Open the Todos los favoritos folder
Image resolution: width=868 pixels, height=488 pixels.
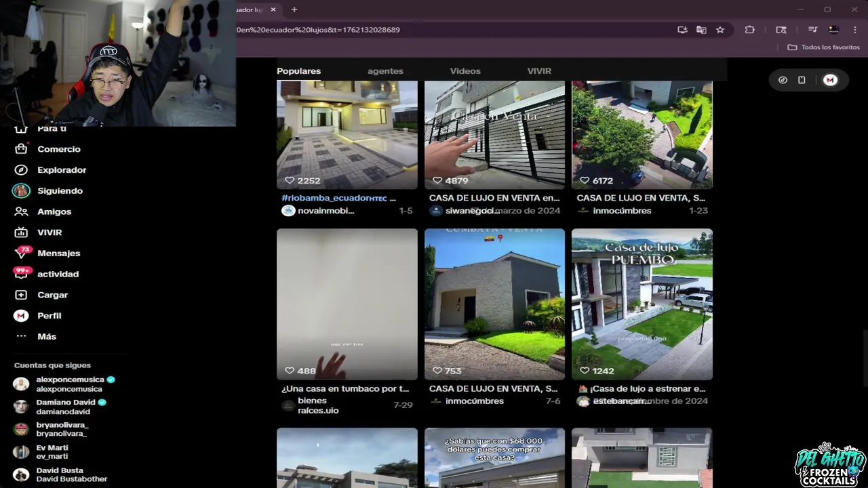click(823, 47)
